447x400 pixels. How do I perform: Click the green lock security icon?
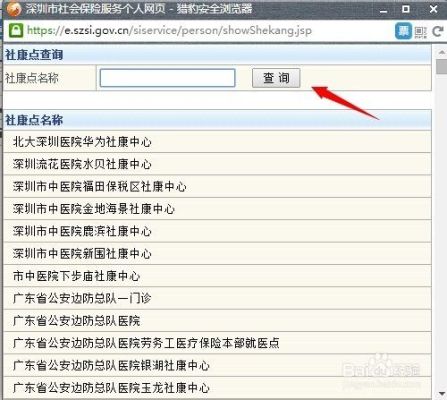(15, 30)
